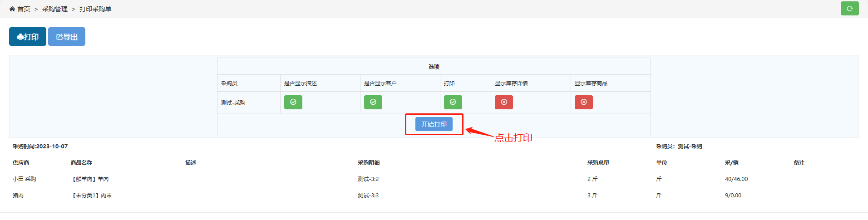This screenshot has width=868, height=220.
Task: Click the home icon in breadcrumb
Action: coord(12,9)
